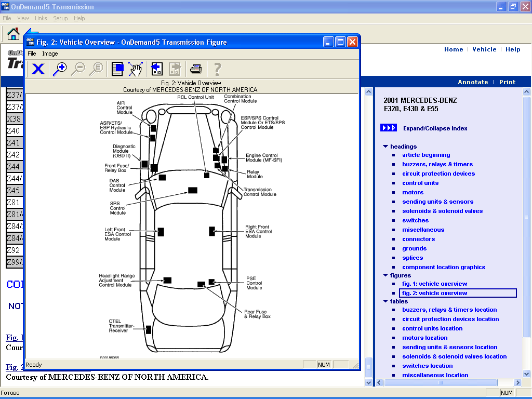
Task: Open motors heading
Action: (x=413, y=192)
